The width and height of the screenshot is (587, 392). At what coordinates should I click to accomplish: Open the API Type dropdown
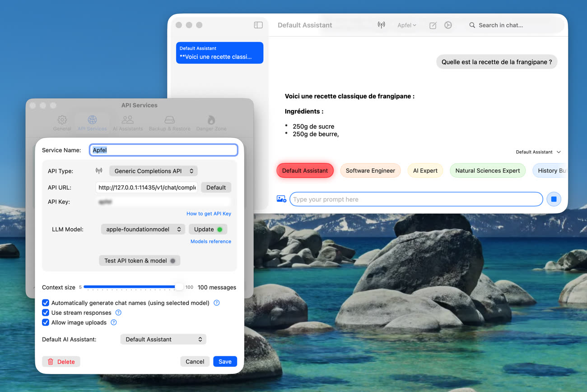click(x=154, y=171)
